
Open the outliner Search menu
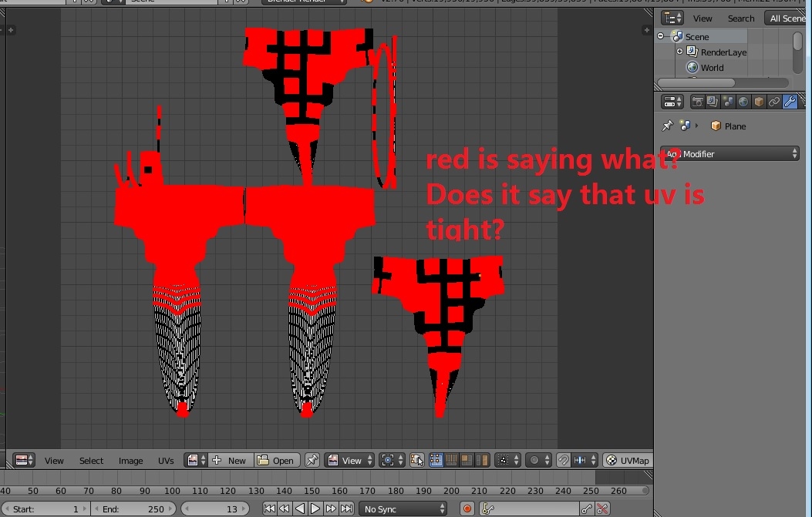(741, 18)
